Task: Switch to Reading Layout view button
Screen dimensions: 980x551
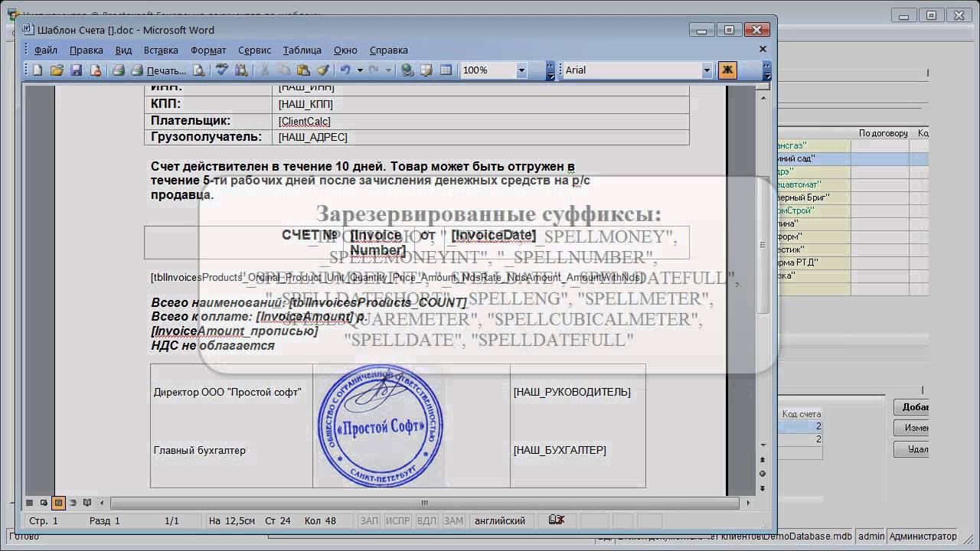Action: [87, 503]
